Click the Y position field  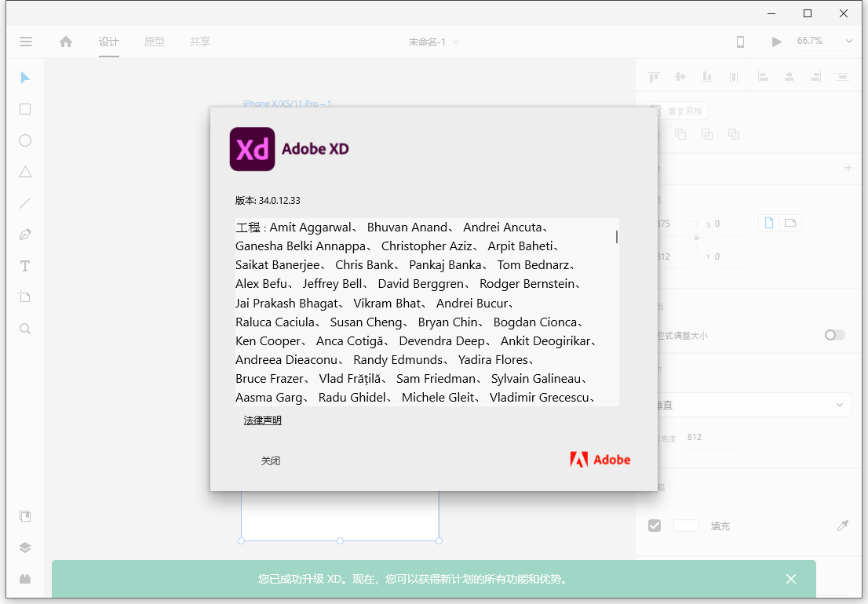(731, 257)
